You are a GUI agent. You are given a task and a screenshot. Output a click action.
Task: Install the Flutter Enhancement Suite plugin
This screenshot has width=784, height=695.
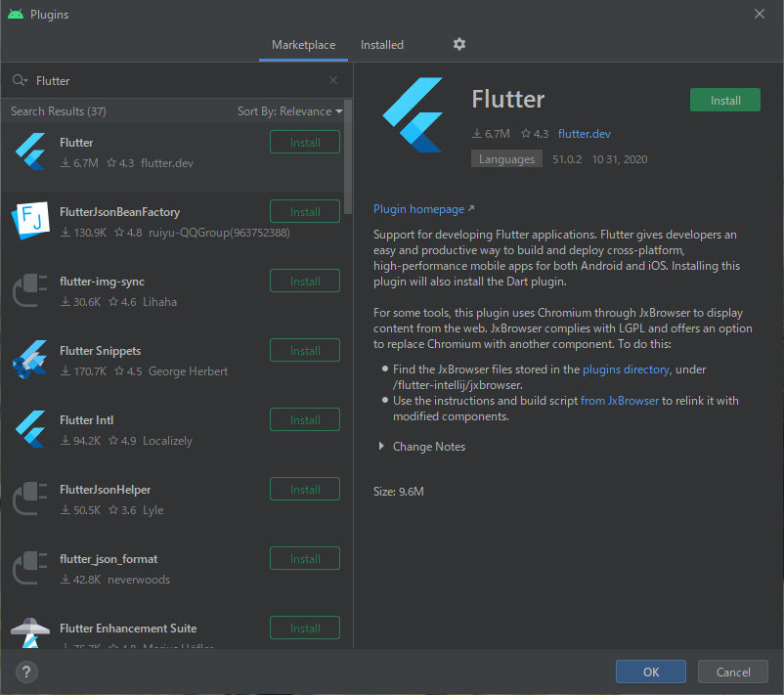305,628
